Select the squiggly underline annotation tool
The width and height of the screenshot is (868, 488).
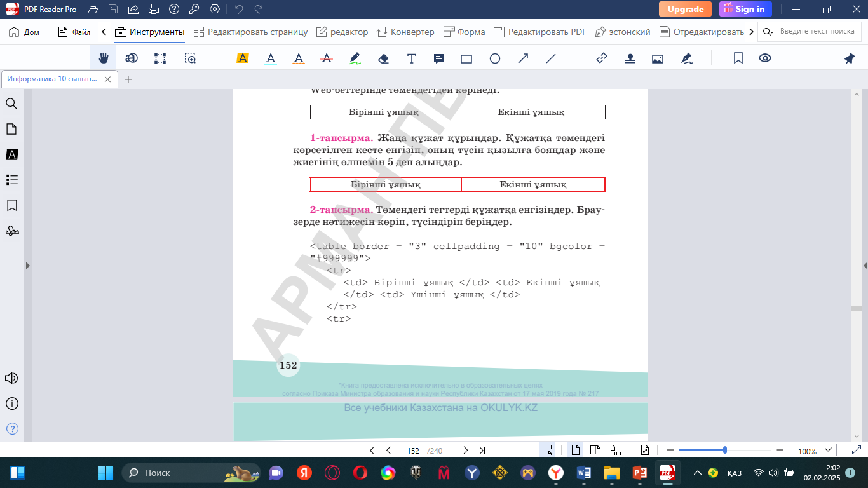[299, 58]
